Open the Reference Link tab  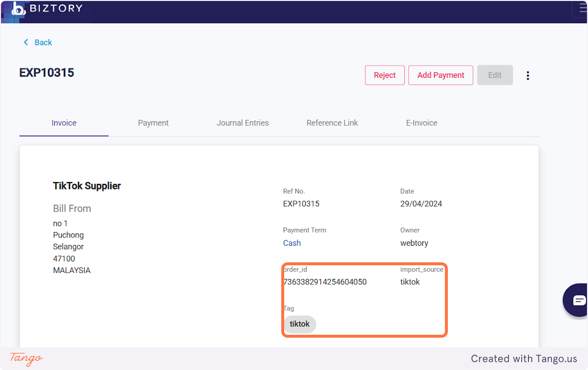click(x=332, y=123)
